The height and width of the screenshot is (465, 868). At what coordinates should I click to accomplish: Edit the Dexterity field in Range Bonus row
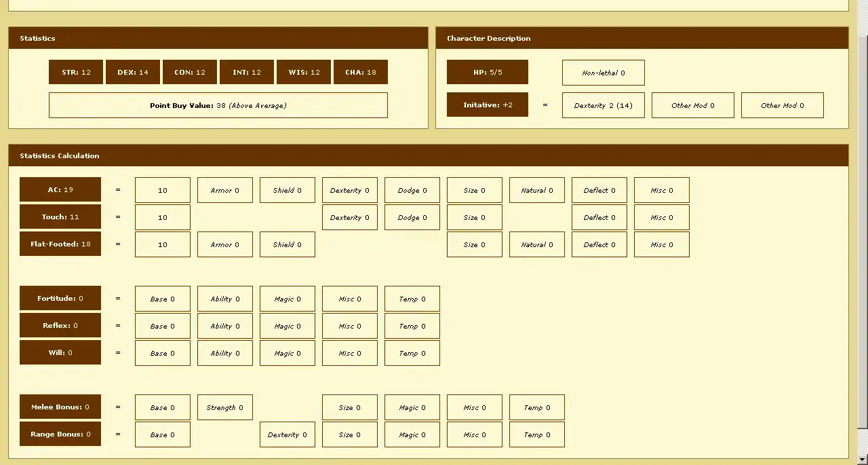[288, 434]
